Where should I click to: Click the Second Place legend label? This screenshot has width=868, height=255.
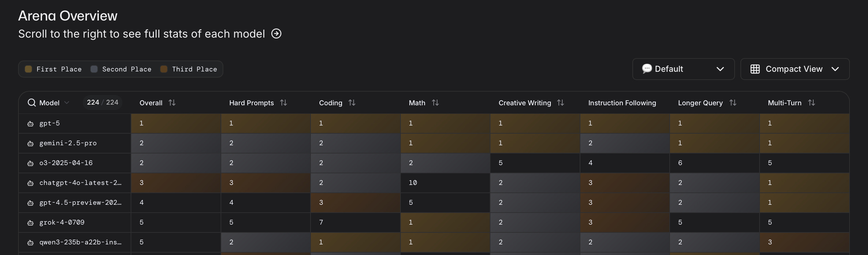[x=127, y=69]
